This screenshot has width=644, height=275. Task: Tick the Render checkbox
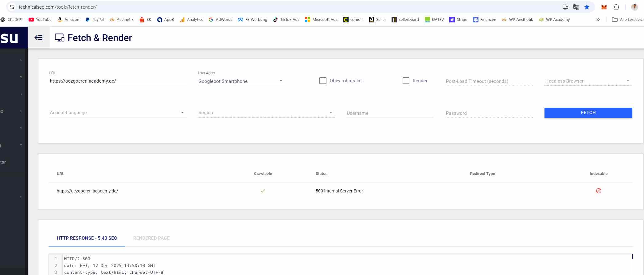[x=406, y=81]
